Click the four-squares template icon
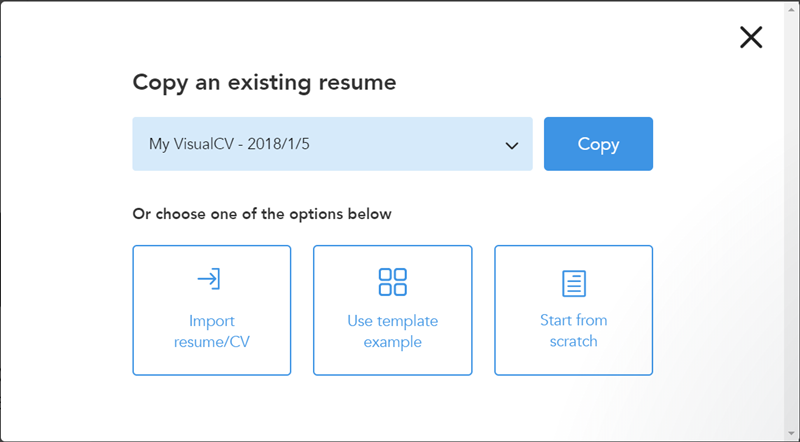Image resolution: width=800 pixels, height=442 pixels. tap(392, 281)
